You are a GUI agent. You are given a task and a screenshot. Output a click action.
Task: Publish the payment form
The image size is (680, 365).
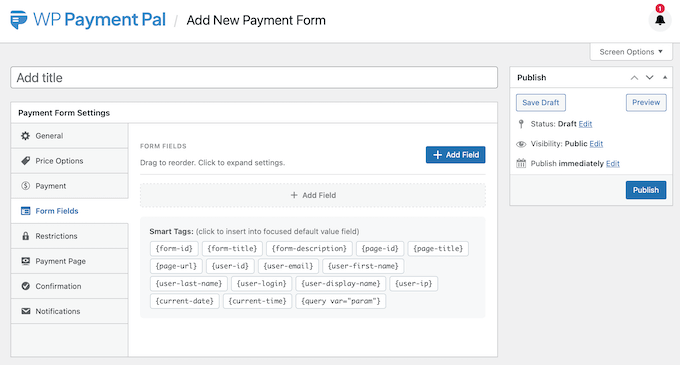pyautogui.click(x=646, y=190)
